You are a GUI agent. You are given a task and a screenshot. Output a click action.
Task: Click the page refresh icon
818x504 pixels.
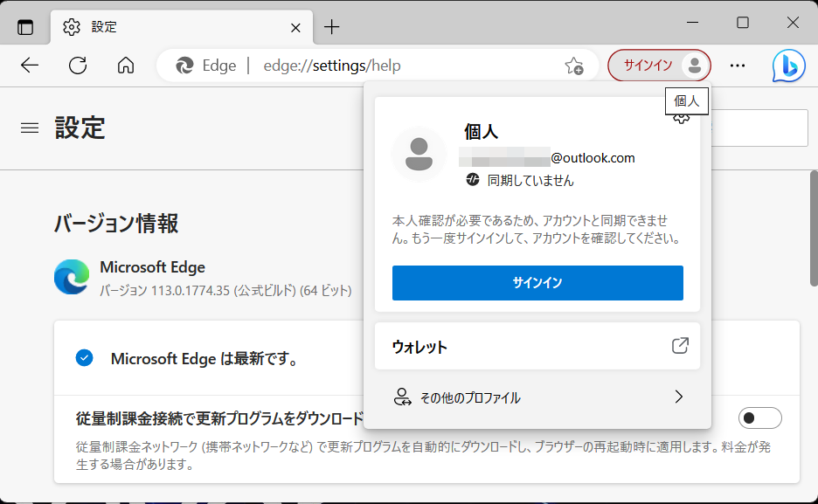[78, 65]
